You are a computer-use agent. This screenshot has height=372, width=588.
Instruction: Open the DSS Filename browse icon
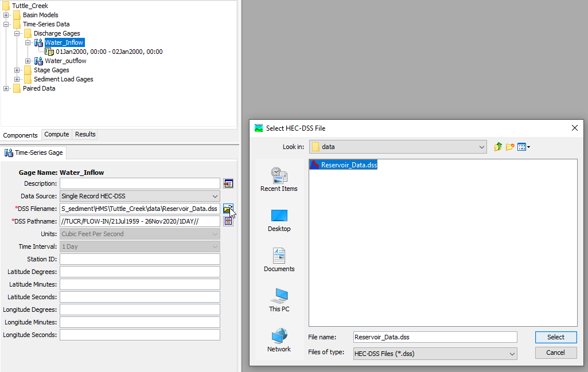(228, 209)
